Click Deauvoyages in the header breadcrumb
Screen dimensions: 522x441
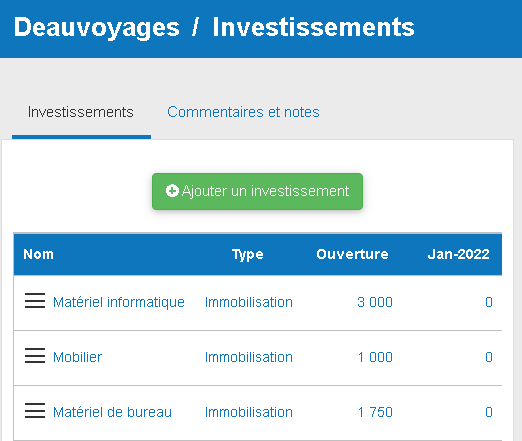(x=97, y=28)
